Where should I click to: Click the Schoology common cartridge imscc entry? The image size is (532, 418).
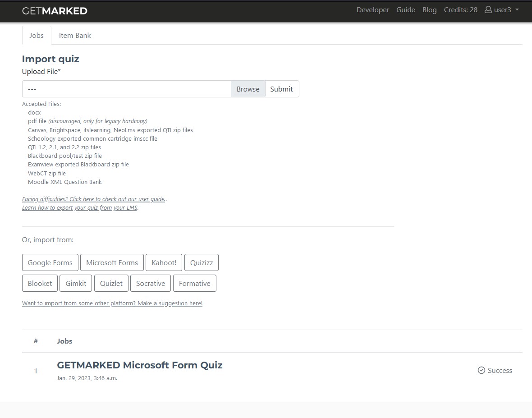[x=92, y=138]
